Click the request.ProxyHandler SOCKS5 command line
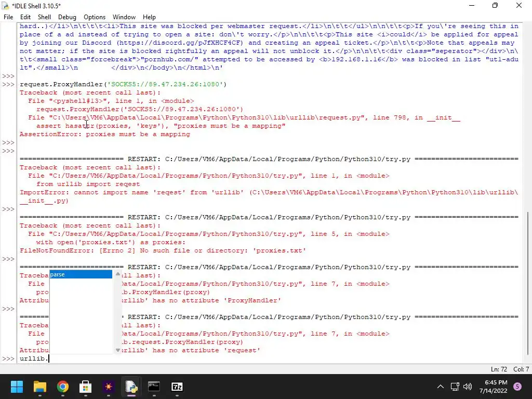Image resolution: width=532 pixels, height=399 pixels. [x=123, y=84]
